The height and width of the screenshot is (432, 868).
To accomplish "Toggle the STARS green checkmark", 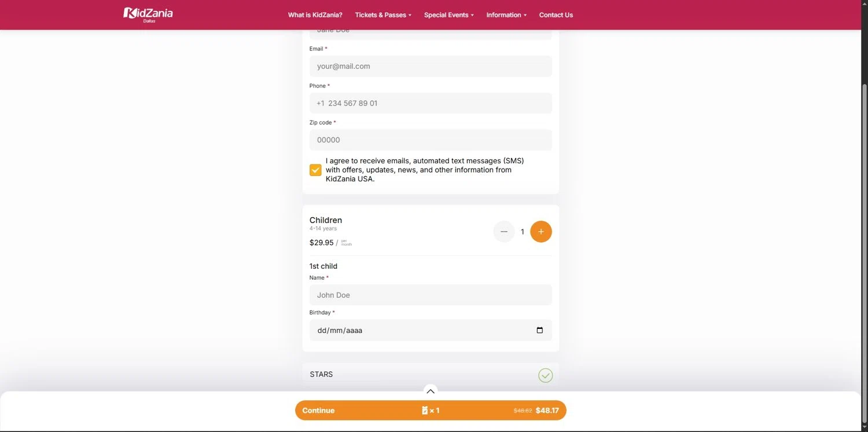I will coord(546,375).
